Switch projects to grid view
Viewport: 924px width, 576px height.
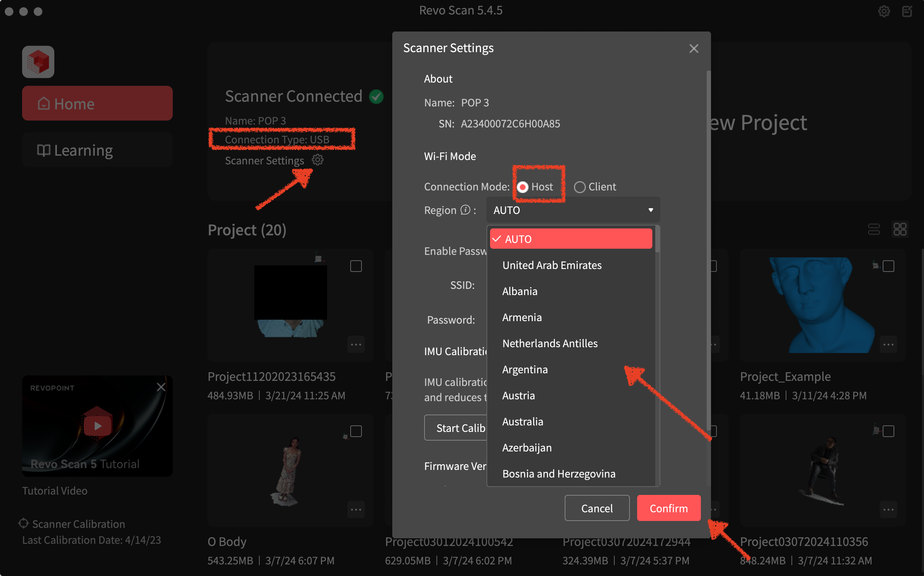click(900, 229)
